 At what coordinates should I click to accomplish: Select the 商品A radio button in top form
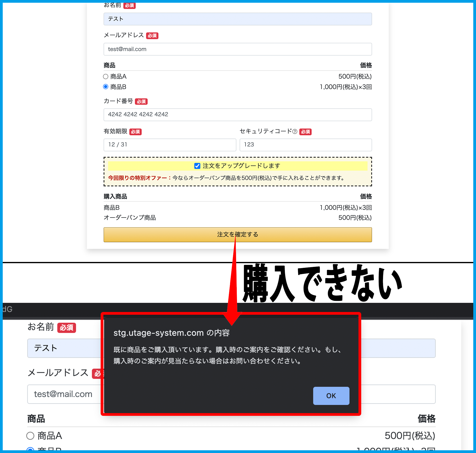tap(106, 77)
